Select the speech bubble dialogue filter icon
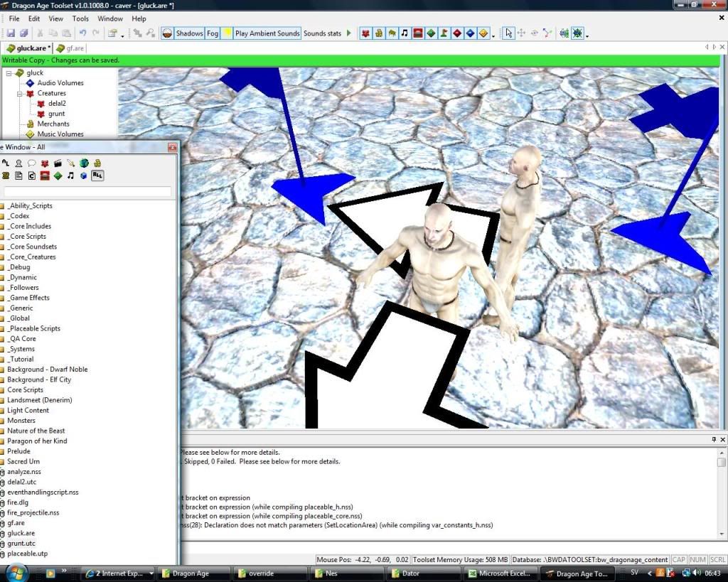The width and height of the screenshot is (728, 582). [x=32, y=163]
